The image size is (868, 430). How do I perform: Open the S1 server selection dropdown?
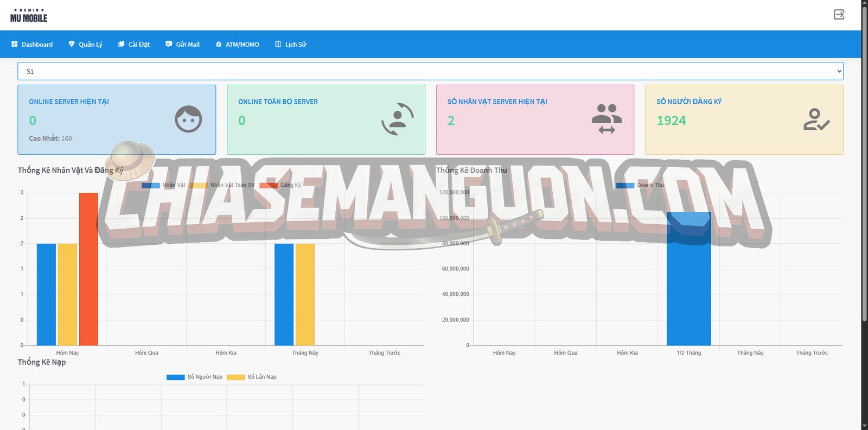point(430,71)
